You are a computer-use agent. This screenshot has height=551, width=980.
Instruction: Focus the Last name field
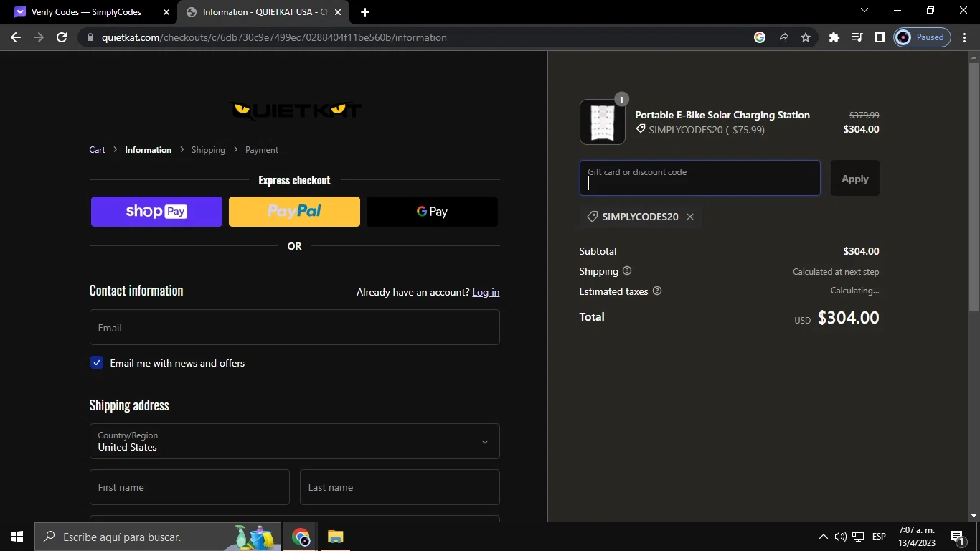400,487
